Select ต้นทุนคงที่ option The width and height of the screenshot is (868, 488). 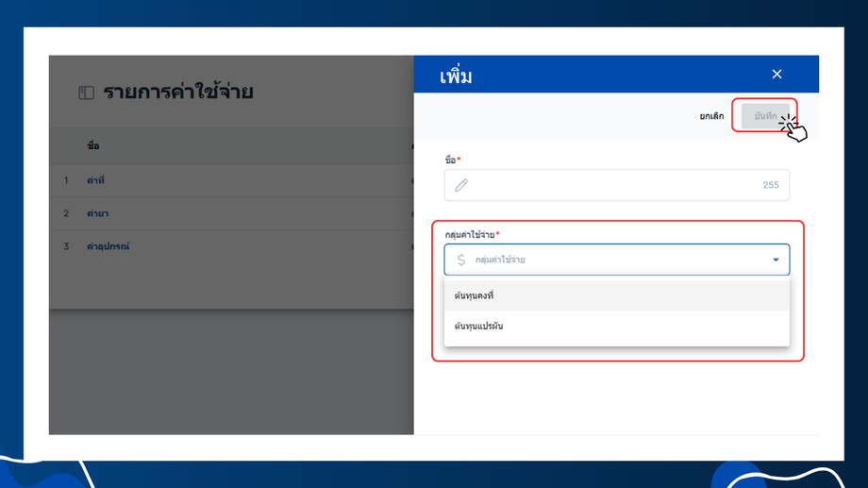pyautogui.click(x=617, y=295)
